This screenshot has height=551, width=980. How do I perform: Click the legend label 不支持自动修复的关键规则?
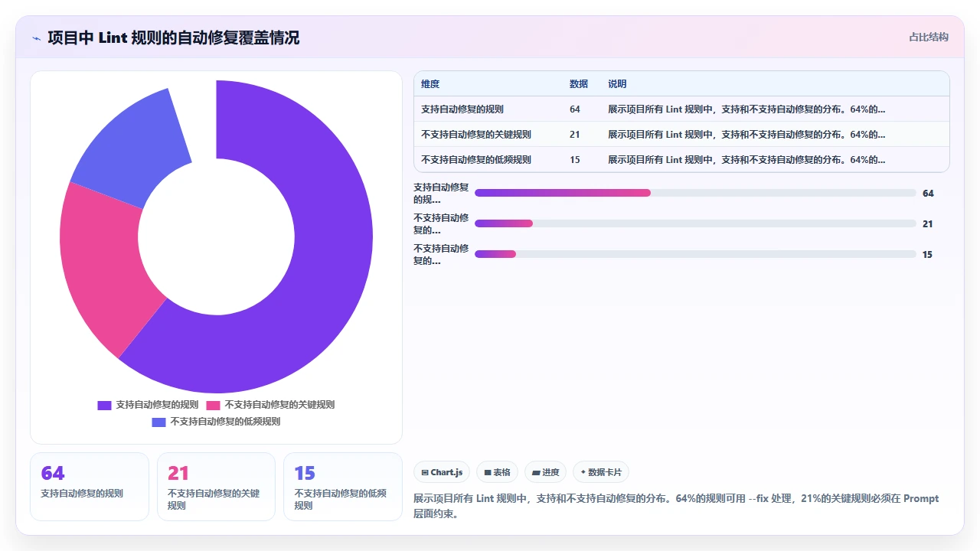coord(279,405)
